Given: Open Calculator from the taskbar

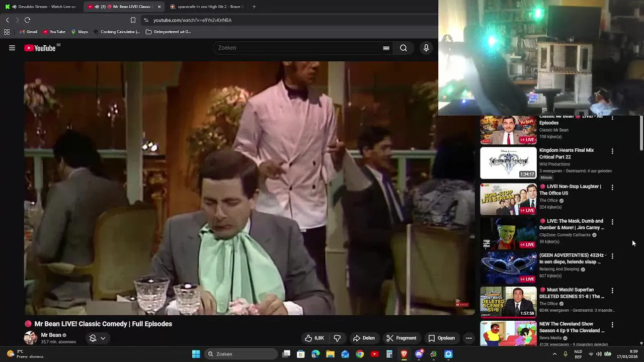Looking at the screenshot, I should click(389, 354).
